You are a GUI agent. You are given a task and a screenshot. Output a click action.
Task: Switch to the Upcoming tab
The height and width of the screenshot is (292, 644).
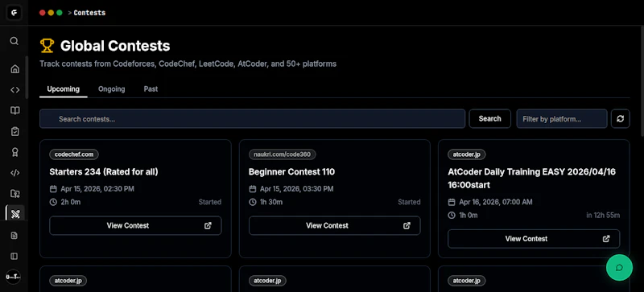coord(64,89)
